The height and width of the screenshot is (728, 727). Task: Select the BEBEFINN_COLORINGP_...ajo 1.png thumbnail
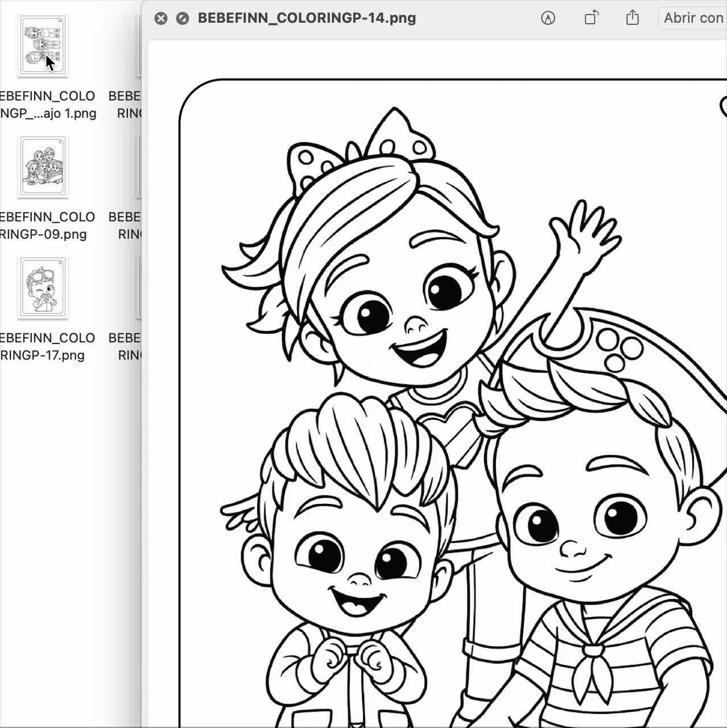tap(43, 45)
